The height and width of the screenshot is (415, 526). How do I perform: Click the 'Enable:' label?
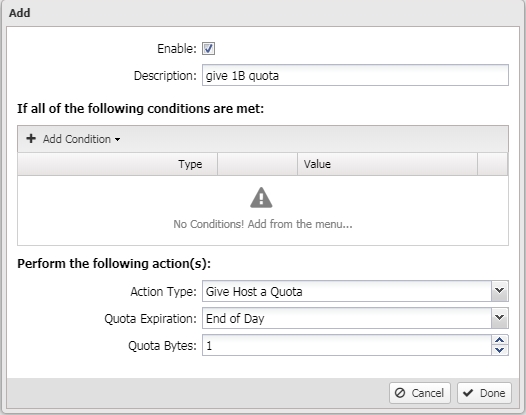click(x=177, y=49)
